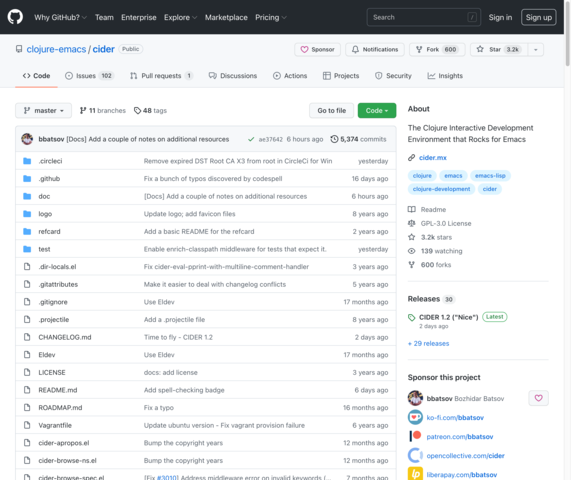The height and width of the screenshot is (480, 571).
Task: Expand the green Code dropdown
Action: coord(377,110)
